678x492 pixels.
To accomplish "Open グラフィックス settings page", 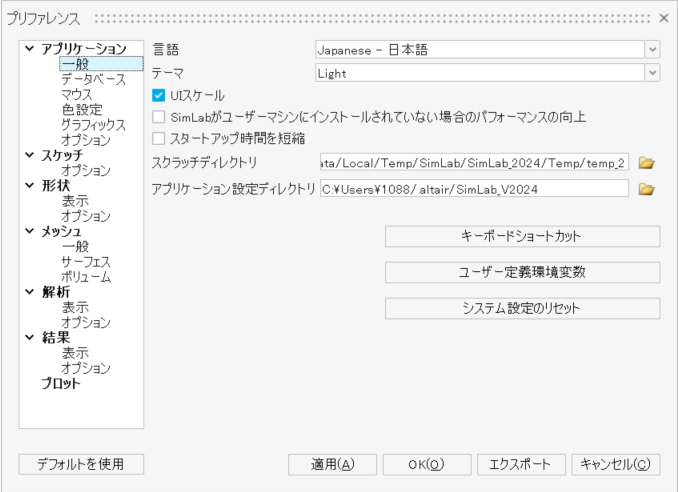I will pos(92,125).
